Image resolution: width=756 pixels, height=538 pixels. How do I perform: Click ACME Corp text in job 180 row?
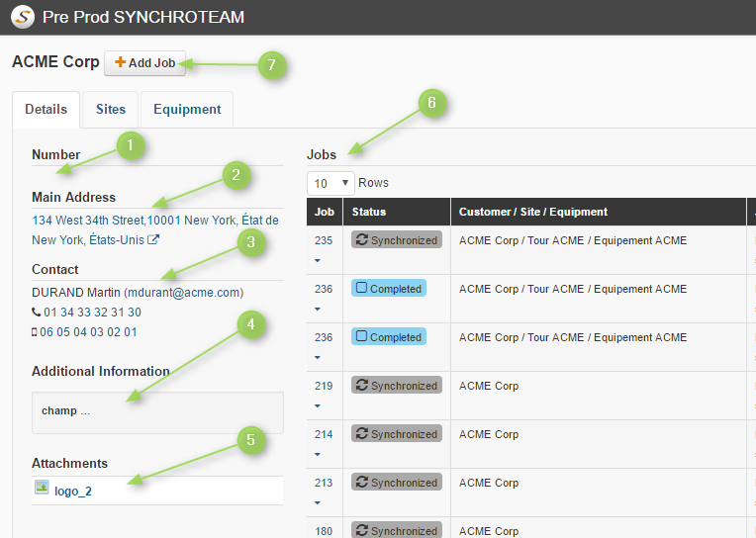coord(489,531)
